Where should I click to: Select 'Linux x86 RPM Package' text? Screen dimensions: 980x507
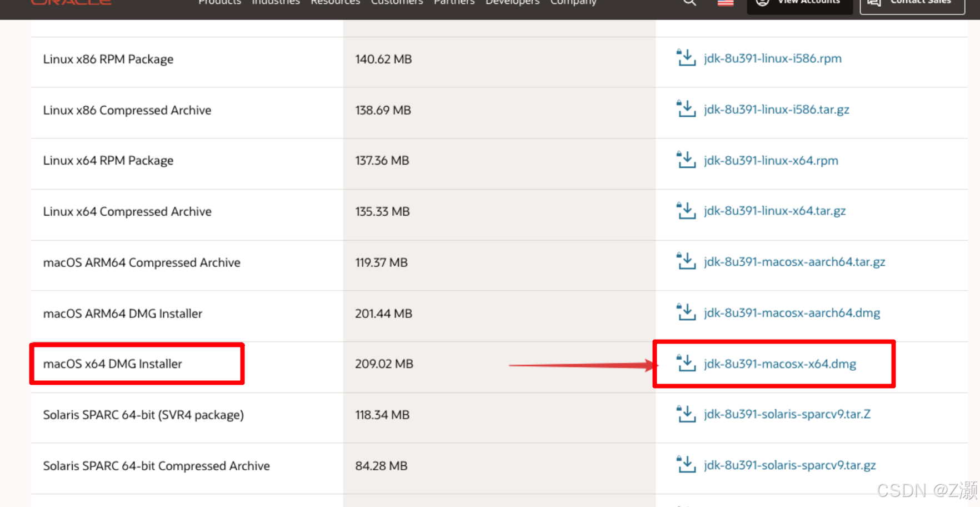pos(108,59)
